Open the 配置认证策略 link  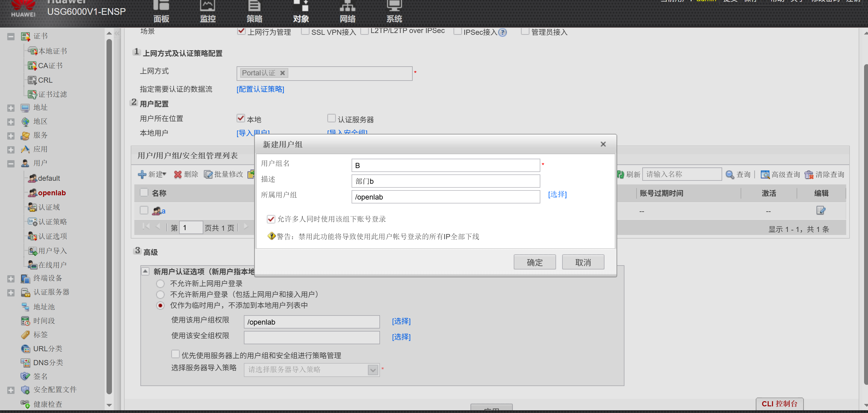tap(260, 89)
